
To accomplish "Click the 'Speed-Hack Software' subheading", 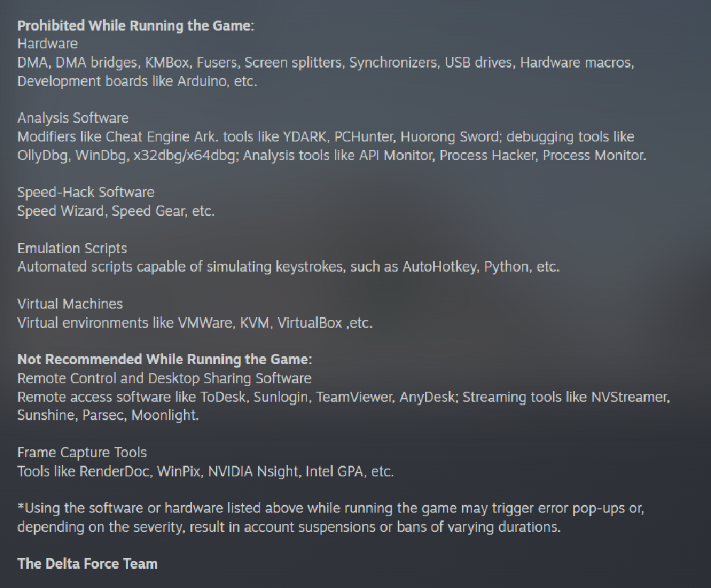I will click(x=86, y=192).
